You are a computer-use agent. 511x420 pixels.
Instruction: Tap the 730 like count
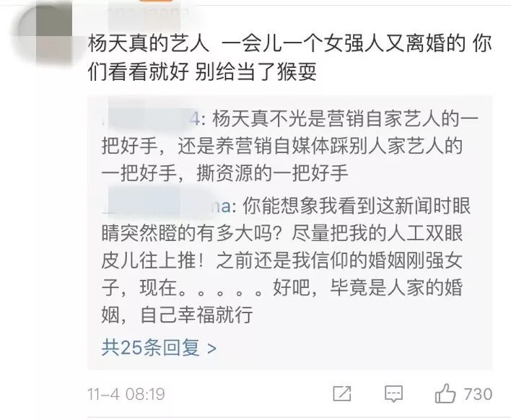pos(478,394)
